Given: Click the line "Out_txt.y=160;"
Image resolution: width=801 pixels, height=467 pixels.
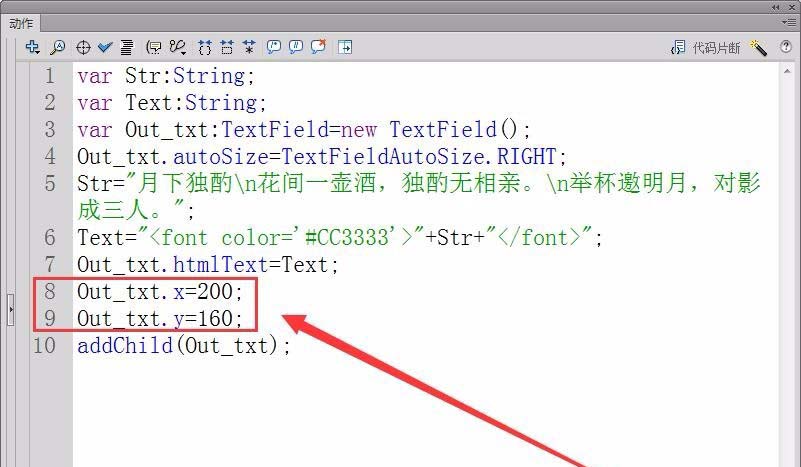Looking at the screenshot, I should pos(160,319).
